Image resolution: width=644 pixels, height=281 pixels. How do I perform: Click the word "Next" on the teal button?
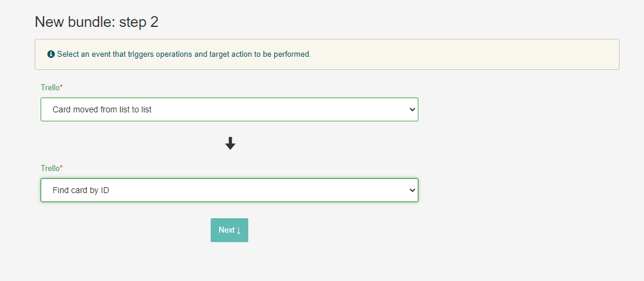(226, 230)
